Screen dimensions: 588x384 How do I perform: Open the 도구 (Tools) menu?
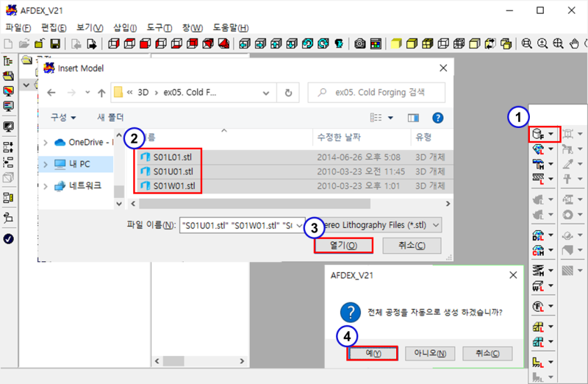(x=159, y=27)
